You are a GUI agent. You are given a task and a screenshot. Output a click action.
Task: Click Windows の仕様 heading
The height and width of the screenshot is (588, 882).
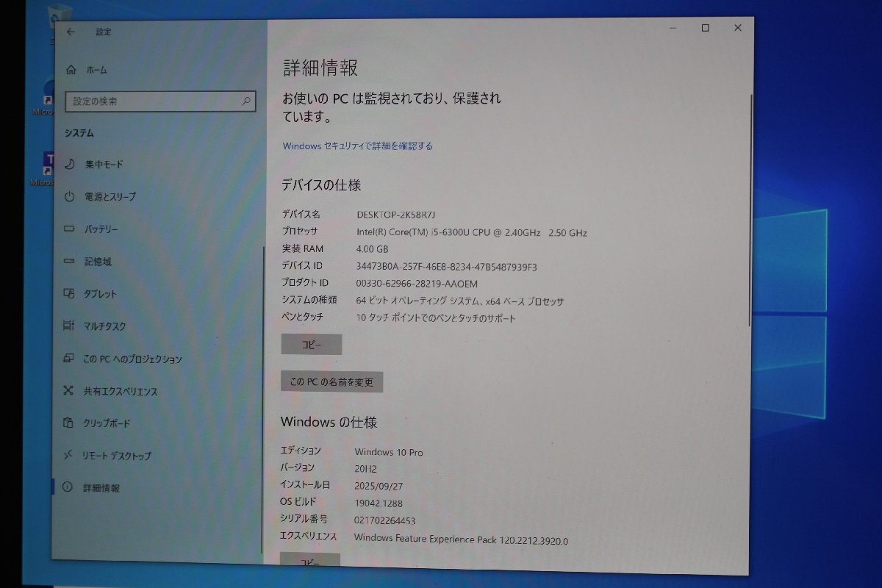click(x=329, y=423)
